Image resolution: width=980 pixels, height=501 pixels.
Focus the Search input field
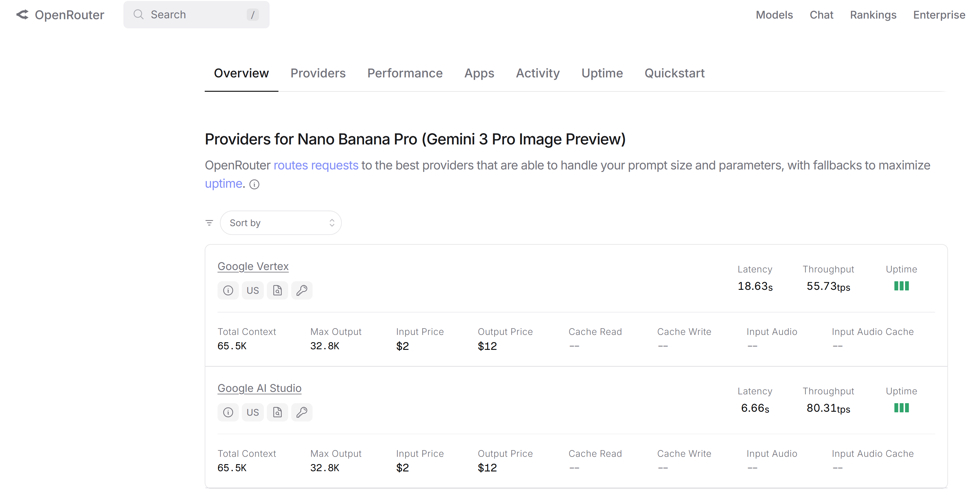coord(196,14)
